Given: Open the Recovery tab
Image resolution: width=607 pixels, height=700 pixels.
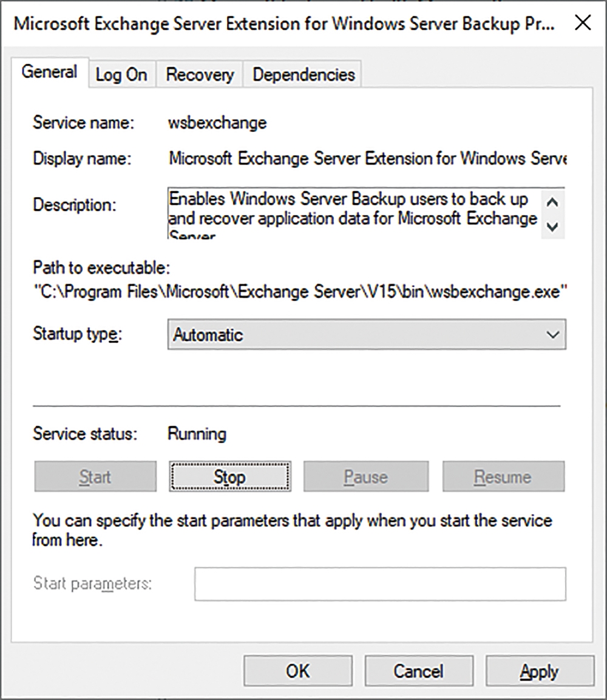Looking at the screenshot, I should click(200, 75).
